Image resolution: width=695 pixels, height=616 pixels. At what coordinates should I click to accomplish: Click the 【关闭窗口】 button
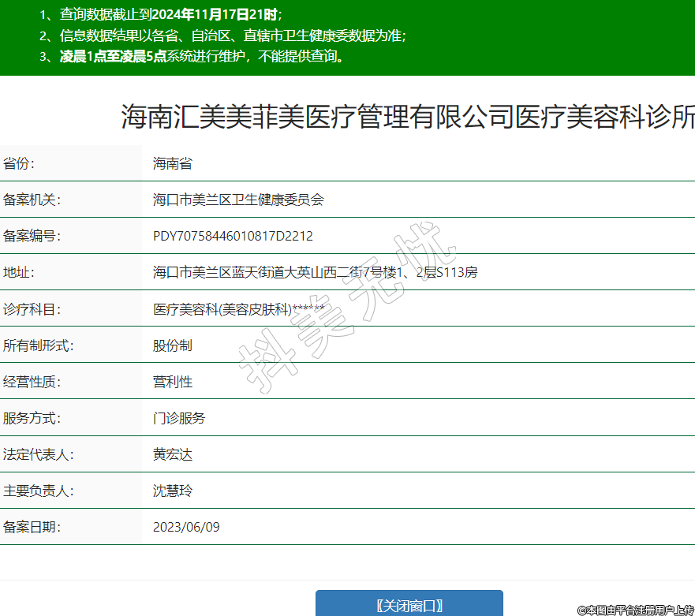click(x=409, y=604)
